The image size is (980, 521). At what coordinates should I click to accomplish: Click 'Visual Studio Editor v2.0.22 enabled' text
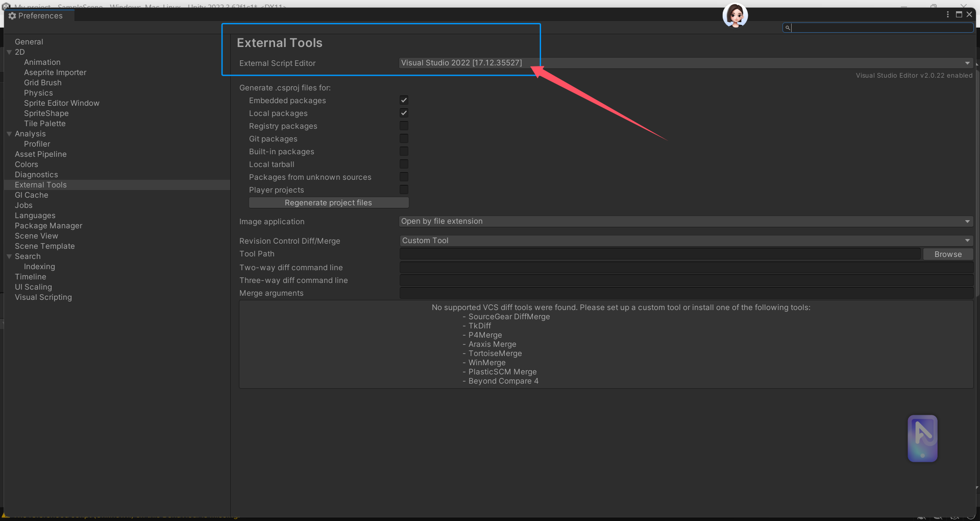coord(914,76)
